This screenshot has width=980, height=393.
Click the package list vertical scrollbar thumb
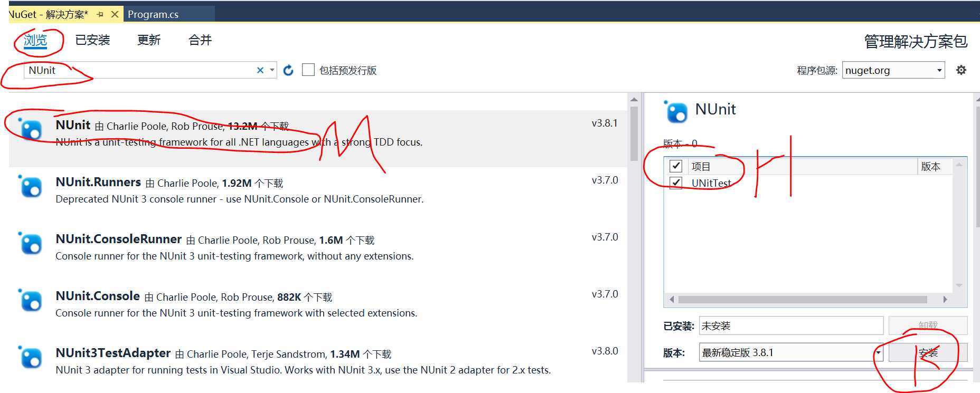point(634,133)
